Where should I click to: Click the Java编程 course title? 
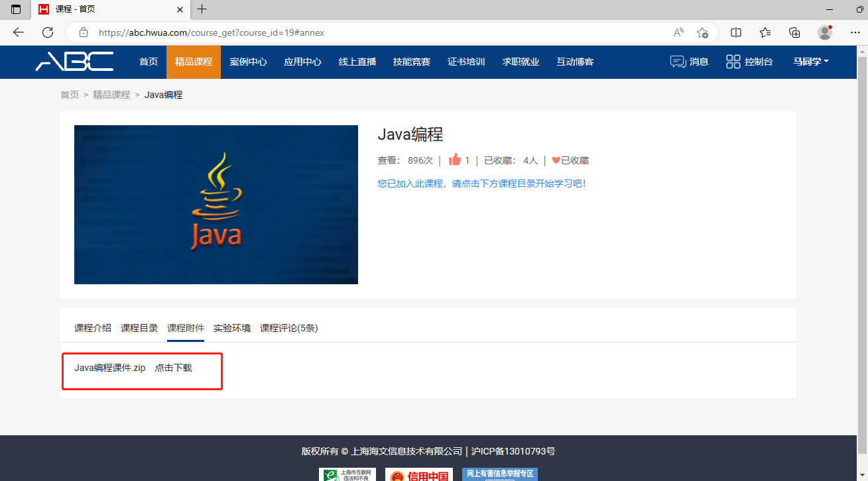point(410,134)
